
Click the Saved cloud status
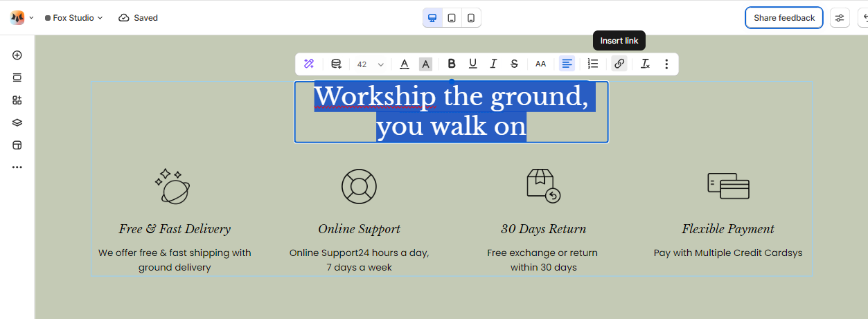click(138, 18)
